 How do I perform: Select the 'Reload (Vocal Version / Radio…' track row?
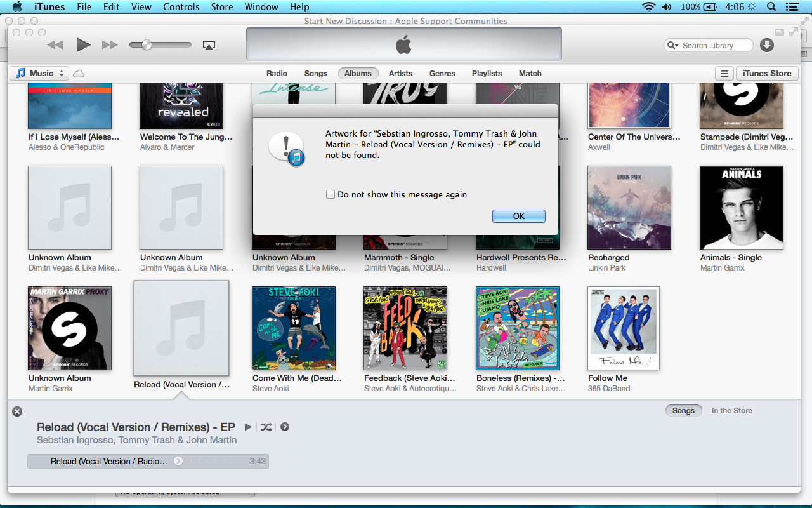click(x=148, y=461)
